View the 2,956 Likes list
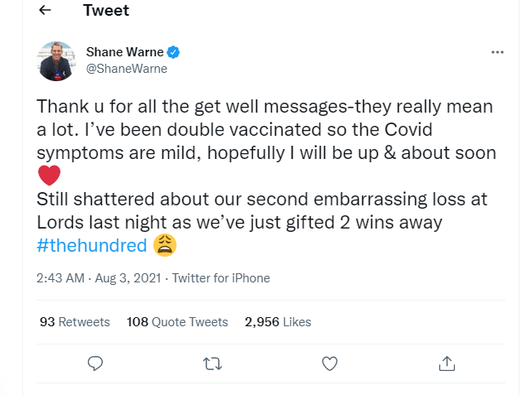The width and height of the screenshot is (532, 395). click(278, 322)
